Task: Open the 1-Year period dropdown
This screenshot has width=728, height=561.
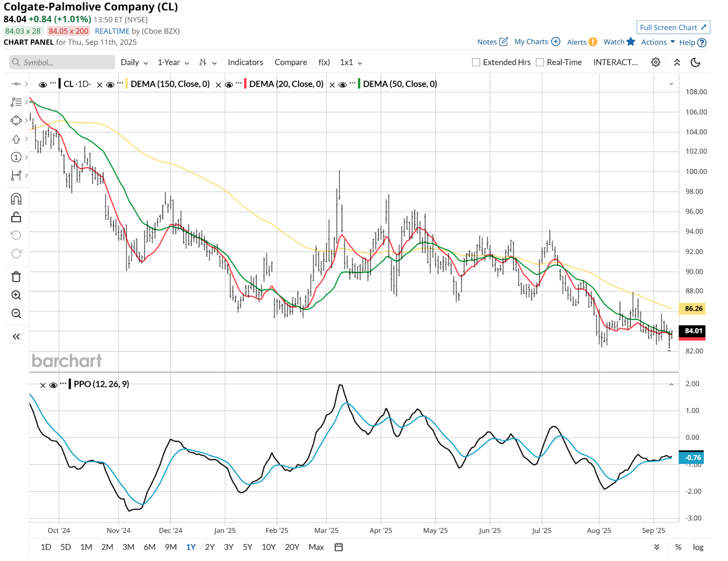Action: click(173, 62)
